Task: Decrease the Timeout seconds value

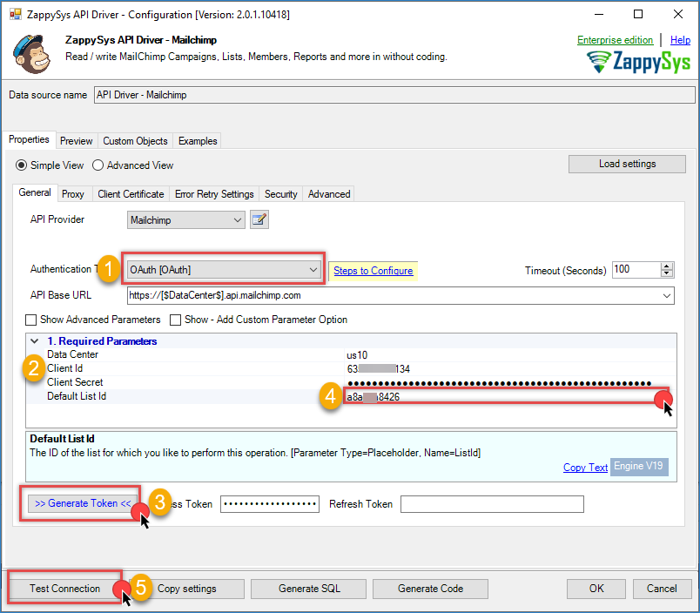Action: (667, 273)
